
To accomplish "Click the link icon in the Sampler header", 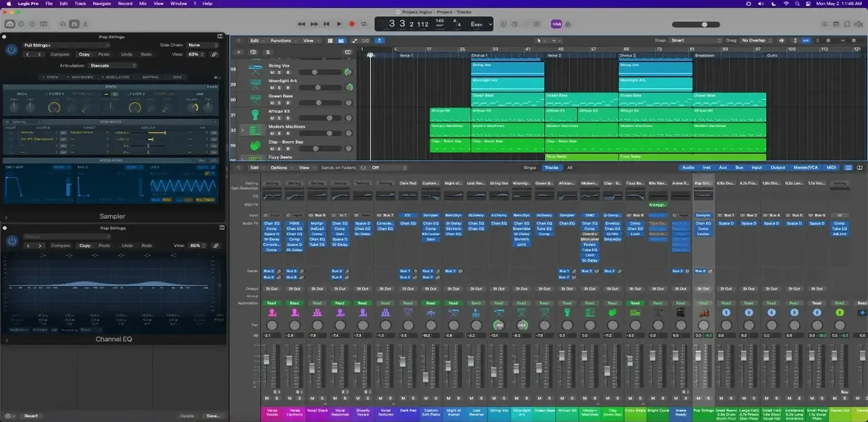I will (x=214, y=54).
